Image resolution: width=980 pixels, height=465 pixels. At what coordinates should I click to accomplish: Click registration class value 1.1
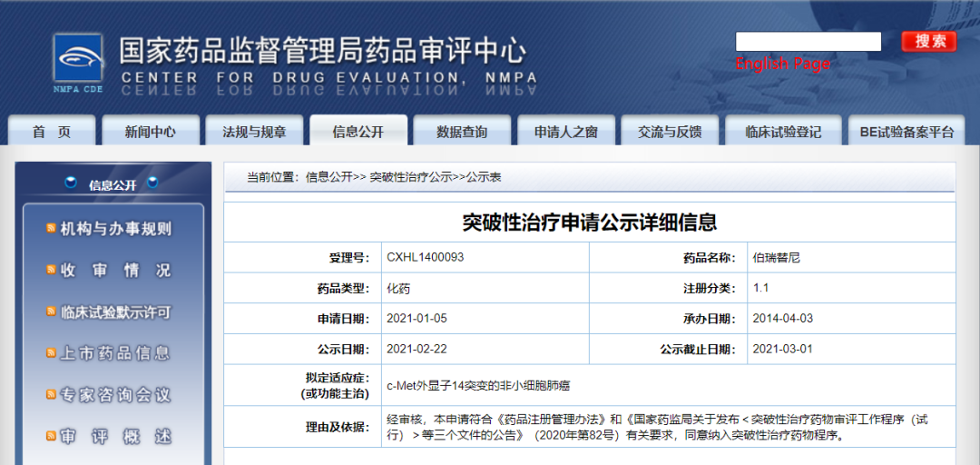(x=760, y=289)
